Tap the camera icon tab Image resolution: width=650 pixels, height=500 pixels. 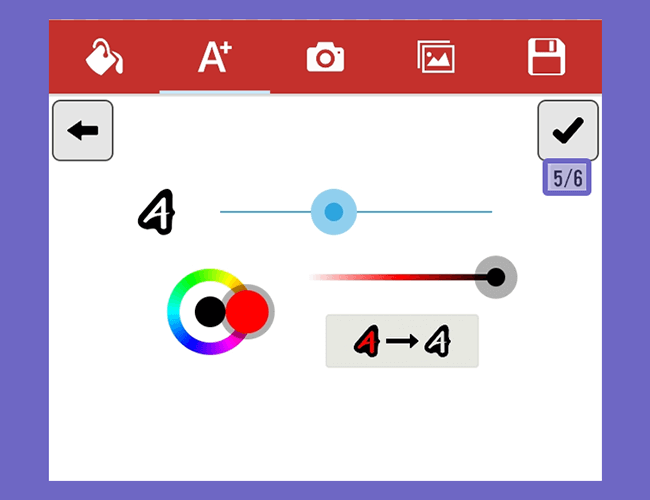click(325, 57)
